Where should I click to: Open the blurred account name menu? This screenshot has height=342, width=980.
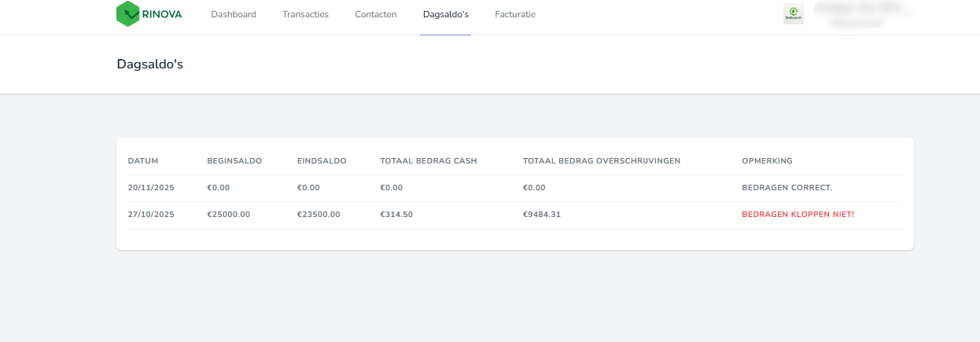(863, 14)
